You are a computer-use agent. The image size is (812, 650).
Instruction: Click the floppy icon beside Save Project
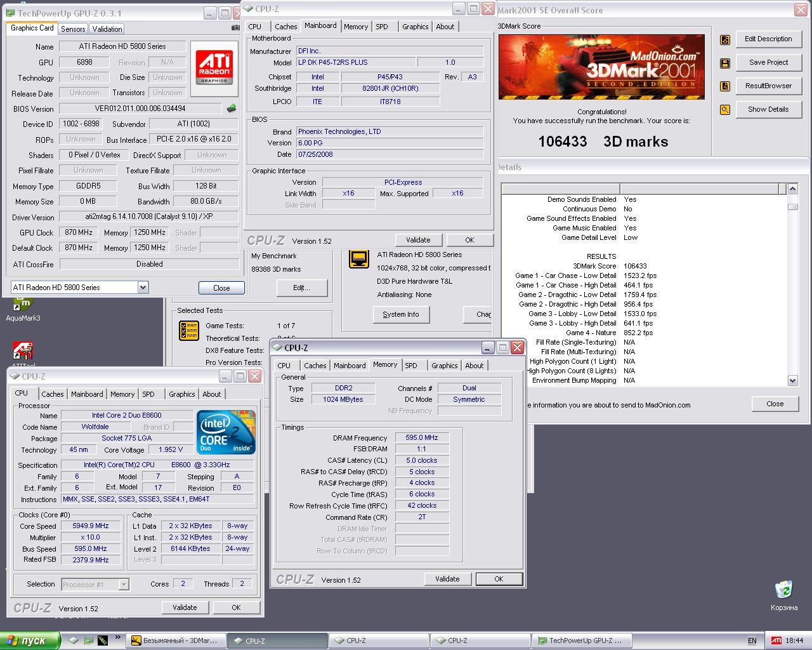coord(725,63)
